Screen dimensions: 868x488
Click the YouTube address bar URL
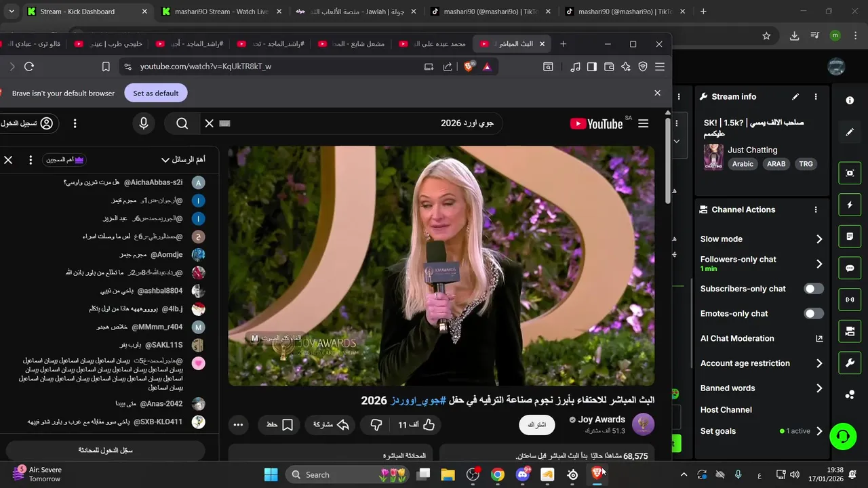[x=205, y=66]
